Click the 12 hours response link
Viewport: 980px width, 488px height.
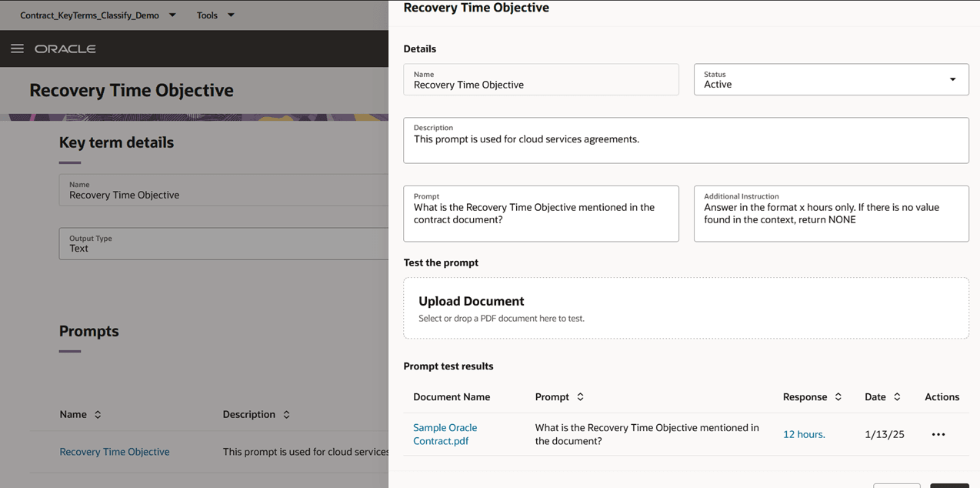[x=804, y=435]
